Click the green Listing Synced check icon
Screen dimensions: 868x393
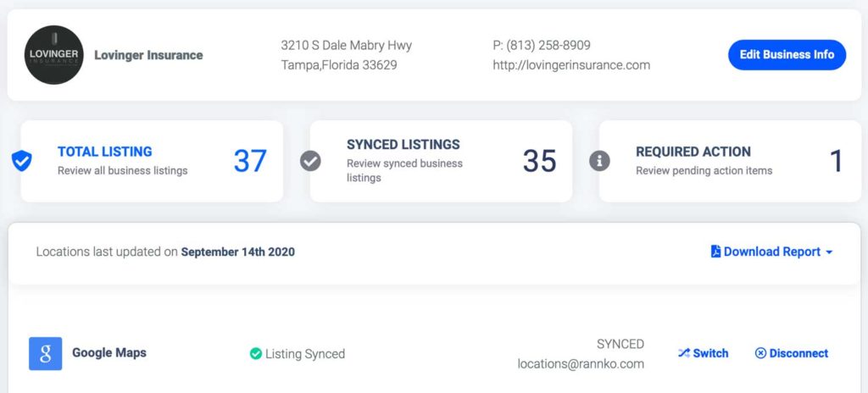[x=256, y=354]
